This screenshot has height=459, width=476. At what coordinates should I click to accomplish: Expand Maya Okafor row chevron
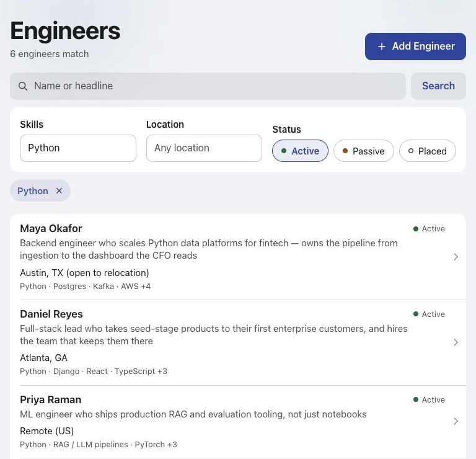[x=456, y=257]
